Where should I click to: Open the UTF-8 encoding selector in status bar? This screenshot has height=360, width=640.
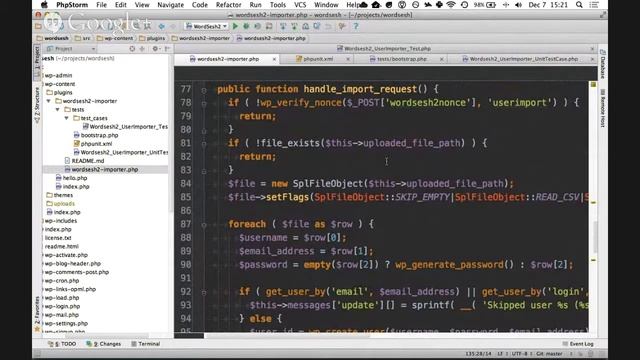519,354
